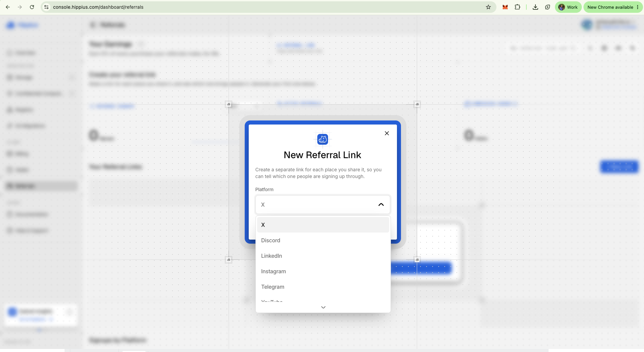
Task: Choose LinkedIn from the platform list
Action: click(x=323, y=256)
